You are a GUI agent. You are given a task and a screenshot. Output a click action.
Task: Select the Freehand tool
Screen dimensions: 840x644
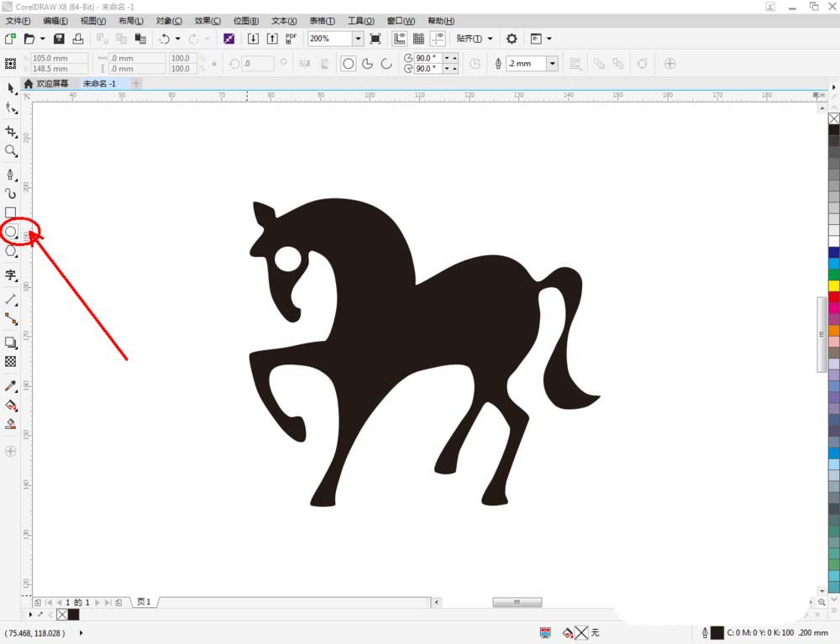click(x=11, y=175)
